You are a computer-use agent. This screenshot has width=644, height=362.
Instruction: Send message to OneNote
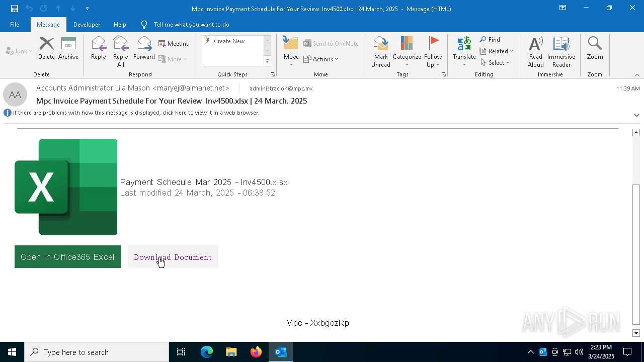point(331,44)
